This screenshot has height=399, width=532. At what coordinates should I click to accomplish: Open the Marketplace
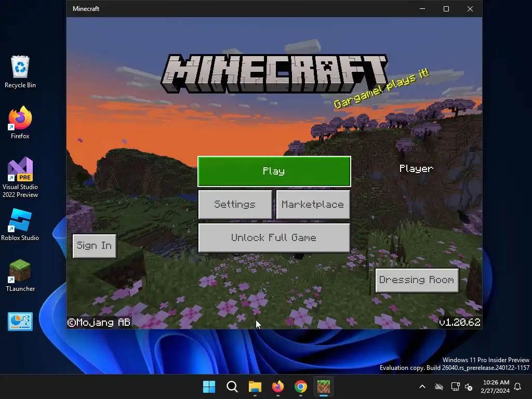[313, 204]
